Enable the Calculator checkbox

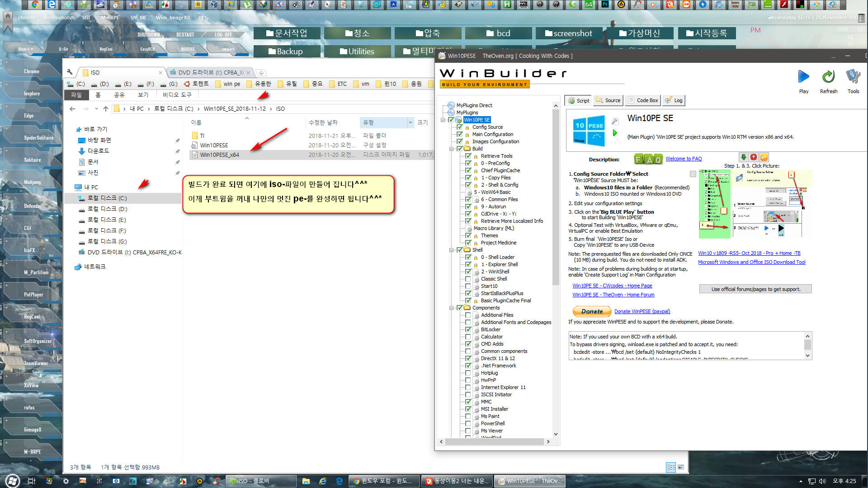pos(468,337)
